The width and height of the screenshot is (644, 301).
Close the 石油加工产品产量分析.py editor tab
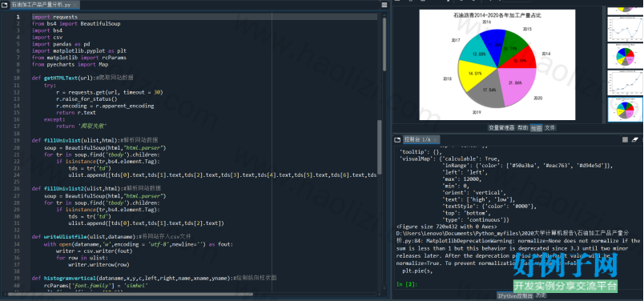(x=75, y=5)
